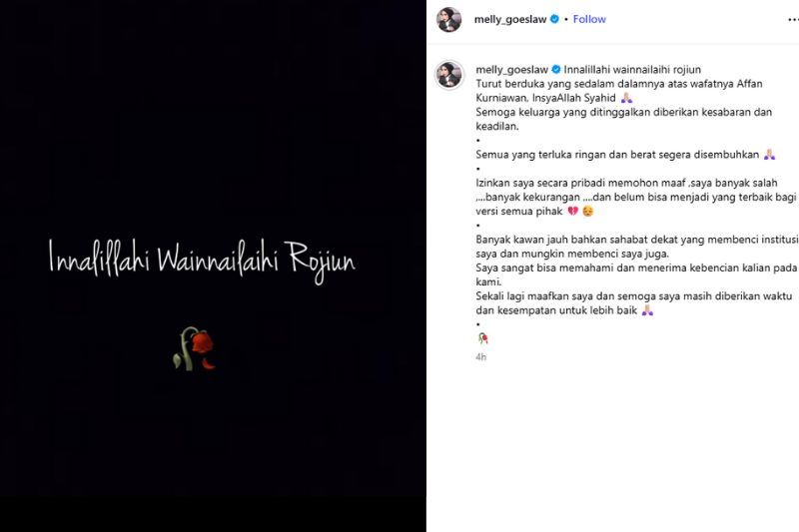Click the black post image area

tap(213, 266)
